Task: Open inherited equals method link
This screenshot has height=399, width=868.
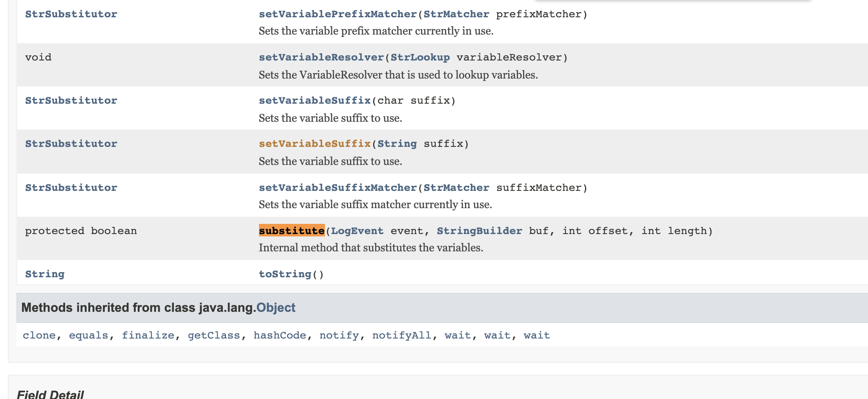Action: click(89, 335)
